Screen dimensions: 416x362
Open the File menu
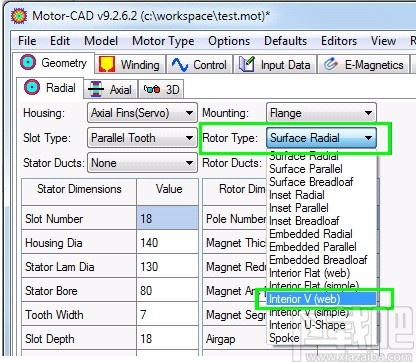click(x=27, y=41)
